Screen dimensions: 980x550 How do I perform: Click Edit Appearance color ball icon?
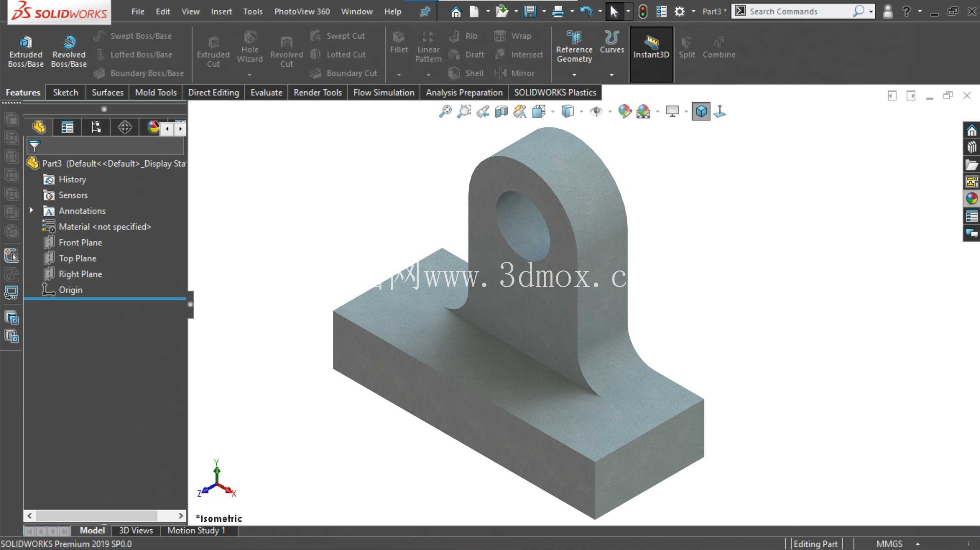625,111
